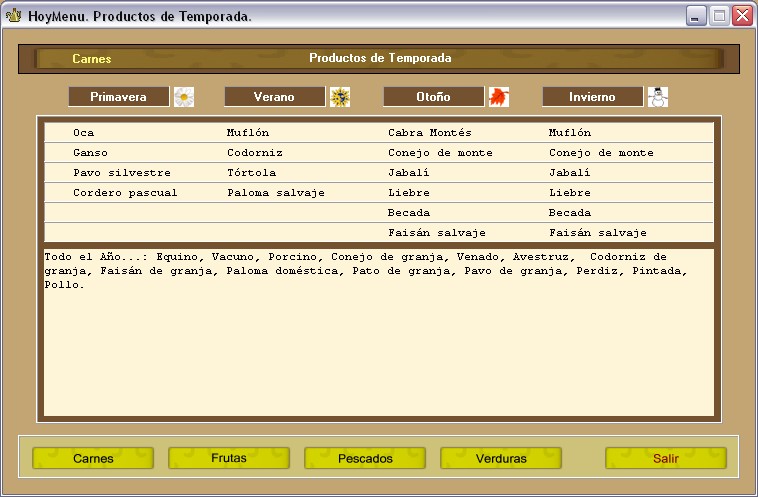Open the Pescados category
Viewport: 758px width, 497px height.
(x=365, y=458)
